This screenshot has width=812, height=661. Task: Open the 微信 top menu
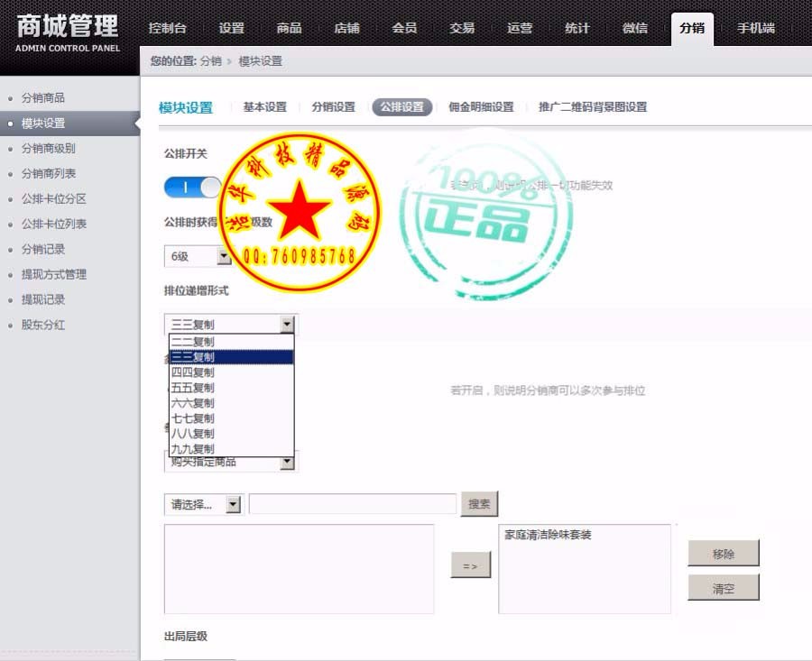click(635, 28)
